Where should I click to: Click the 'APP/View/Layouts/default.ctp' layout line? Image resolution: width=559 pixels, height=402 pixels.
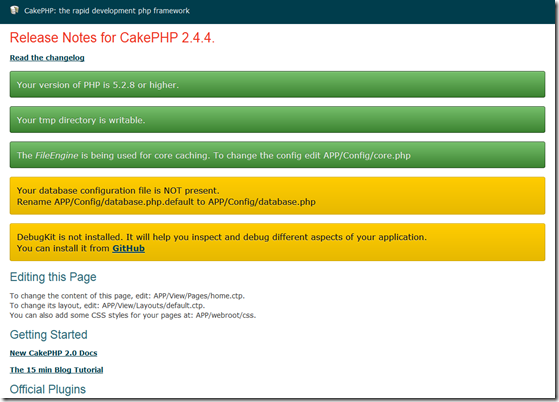click(x=107, y=305)
